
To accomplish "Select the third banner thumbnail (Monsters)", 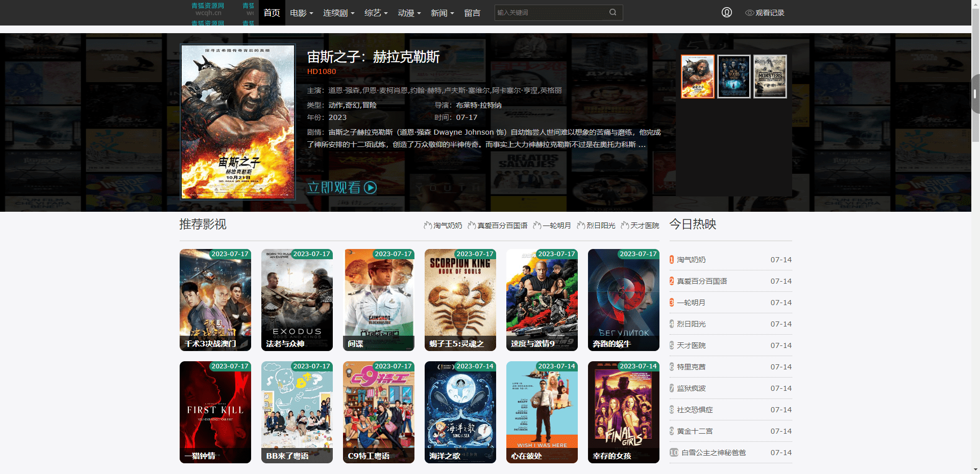I will click(x=770, y=77).
